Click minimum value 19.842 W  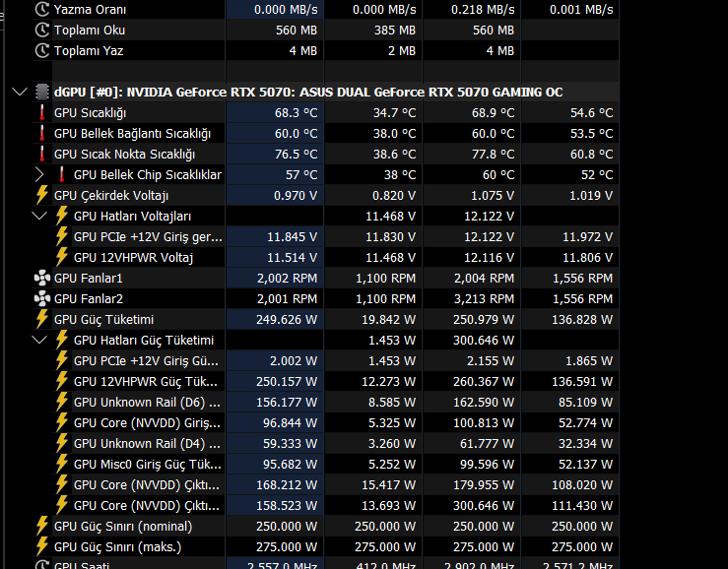pyautogui.click(x=388, y=319)
